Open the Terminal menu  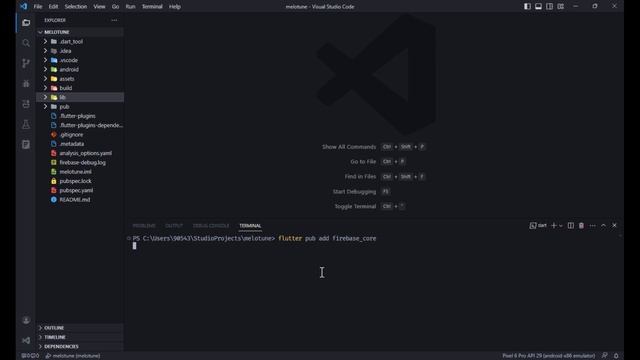tap(152, 7)
